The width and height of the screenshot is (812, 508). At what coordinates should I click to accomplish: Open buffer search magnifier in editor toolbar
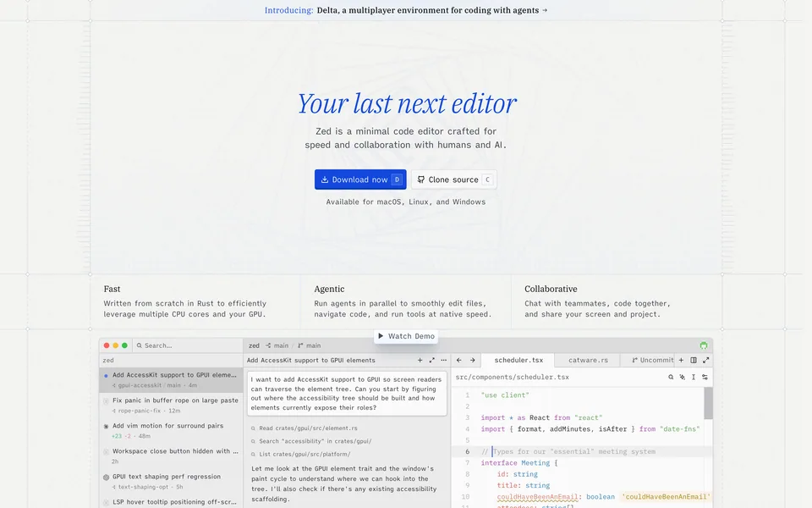pos(671,377)
